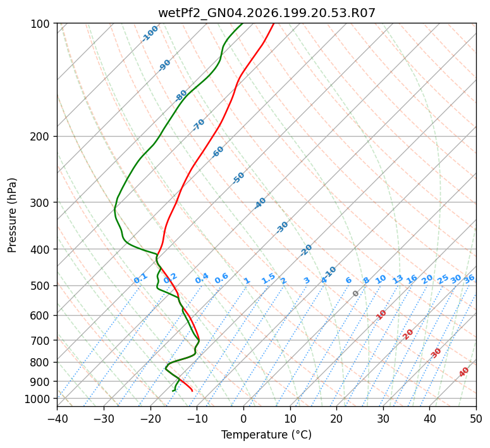Click the 36 mixing ratio label
Image resolution: width=490 pixels, height=448 pixels.
pos(469,279)
